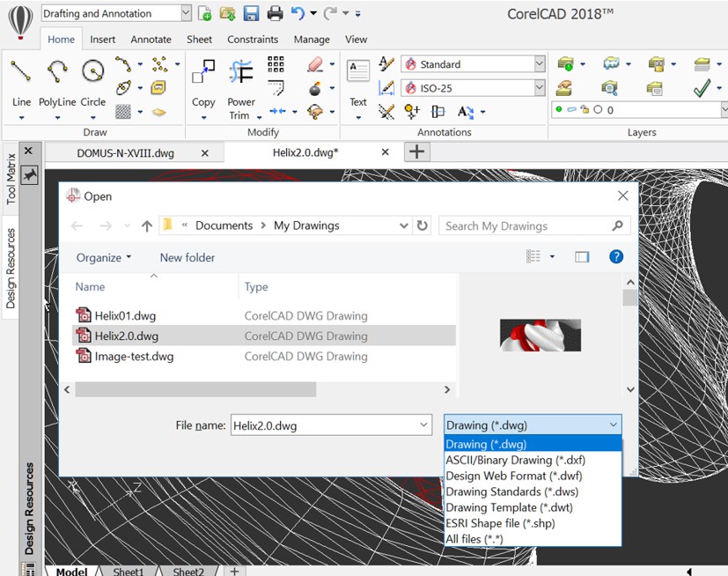Click the Refresh icon in Open dialog
728x576 pixels.
[x=422, y=225]
